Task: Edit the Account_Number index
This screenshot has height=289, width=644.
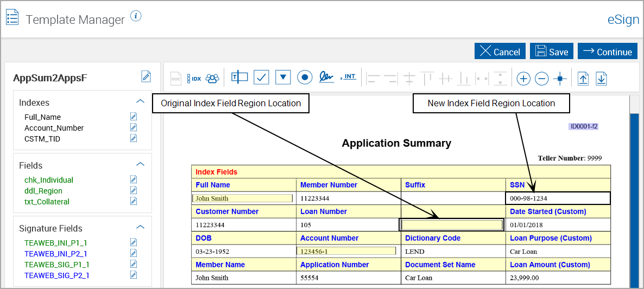Action: point(134,127)
